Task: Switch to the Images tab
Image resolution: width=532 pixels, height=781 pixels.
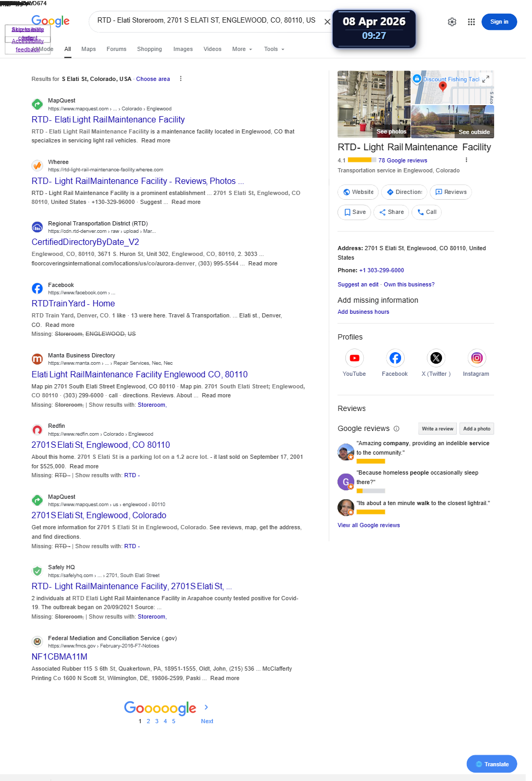Action: pyautogui.click(x=183, y=49)
